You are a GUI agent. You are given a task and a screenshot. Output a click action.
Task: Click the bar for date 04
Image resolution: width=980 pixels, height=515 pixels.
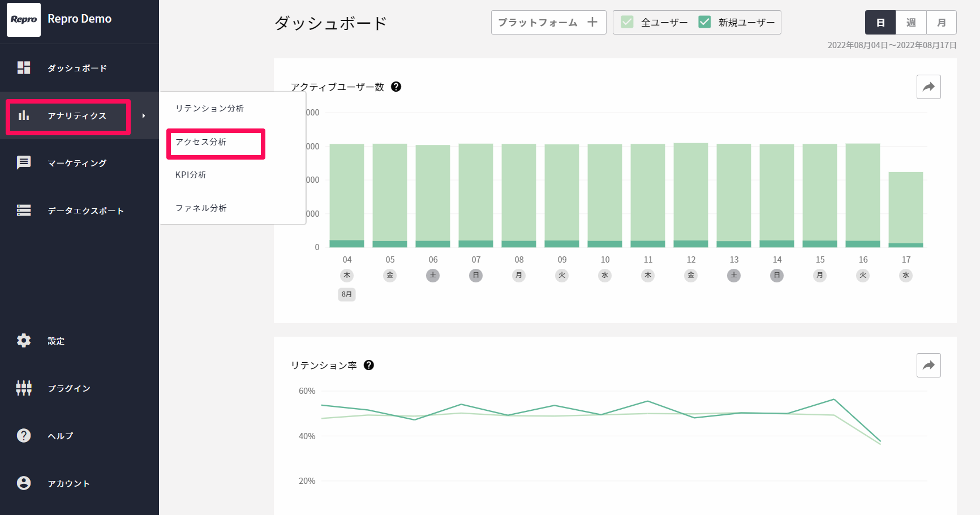tap(347, 196)
